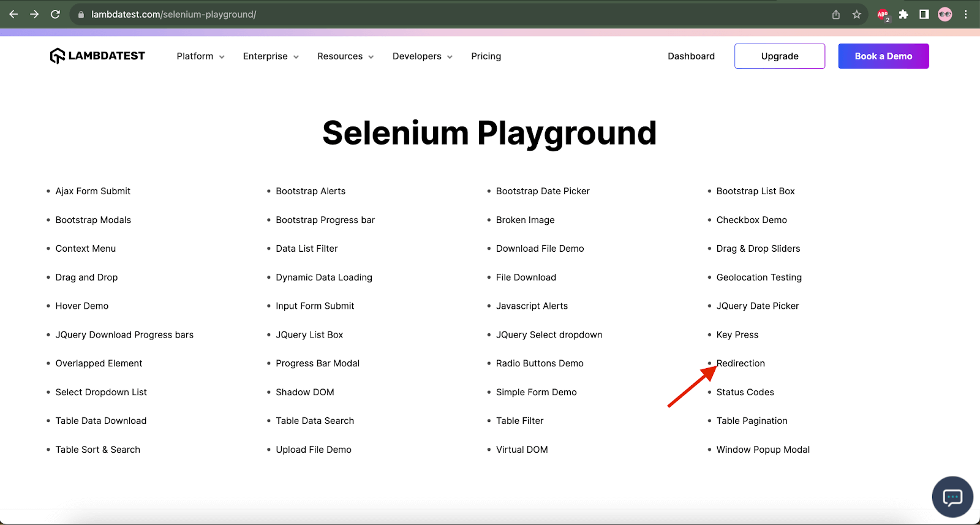
Task: Open the Key Press link
Action: pos(737,335)
